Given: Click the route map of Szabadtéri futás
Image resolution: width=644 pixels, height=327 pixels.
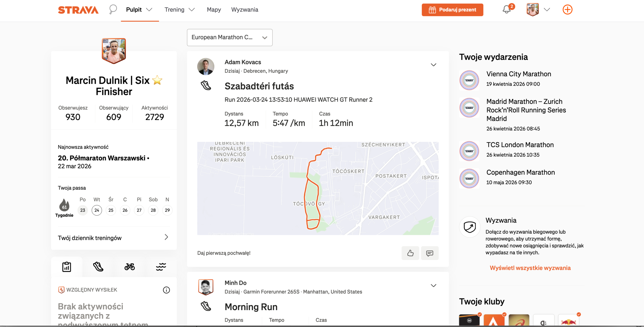Looking at the screenshot, I should pyautogui.click(x=318, y=188).
